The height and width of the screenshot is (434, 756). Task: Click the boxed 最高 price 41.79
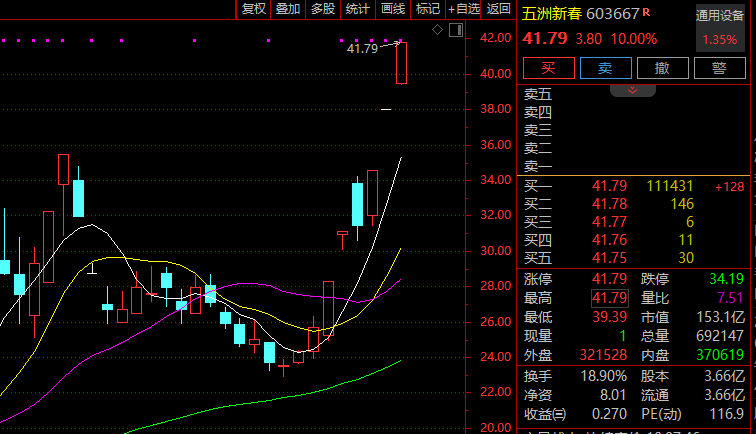(610, 298)
